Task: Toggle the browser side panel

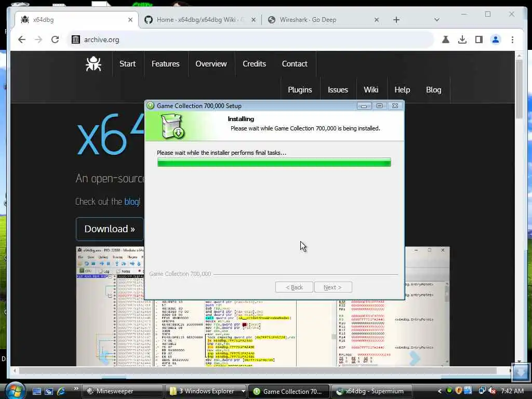Action: coord(478,39)
